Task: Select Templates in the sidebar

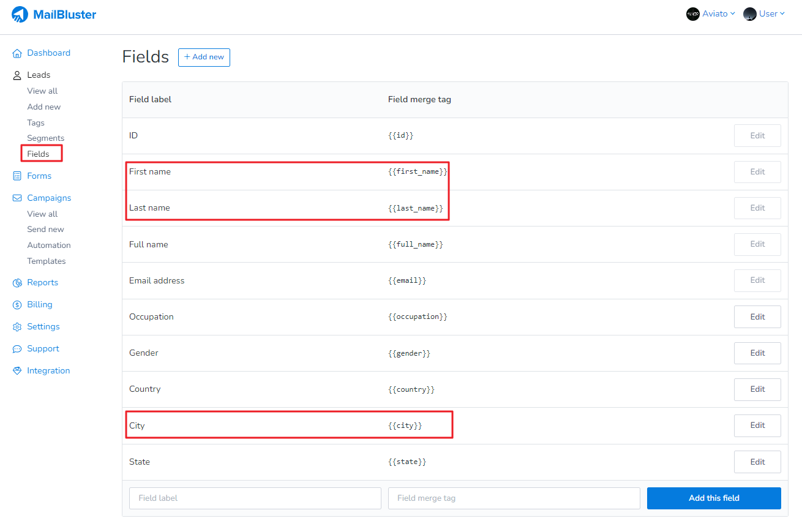Action: click(x=47, y=261)
